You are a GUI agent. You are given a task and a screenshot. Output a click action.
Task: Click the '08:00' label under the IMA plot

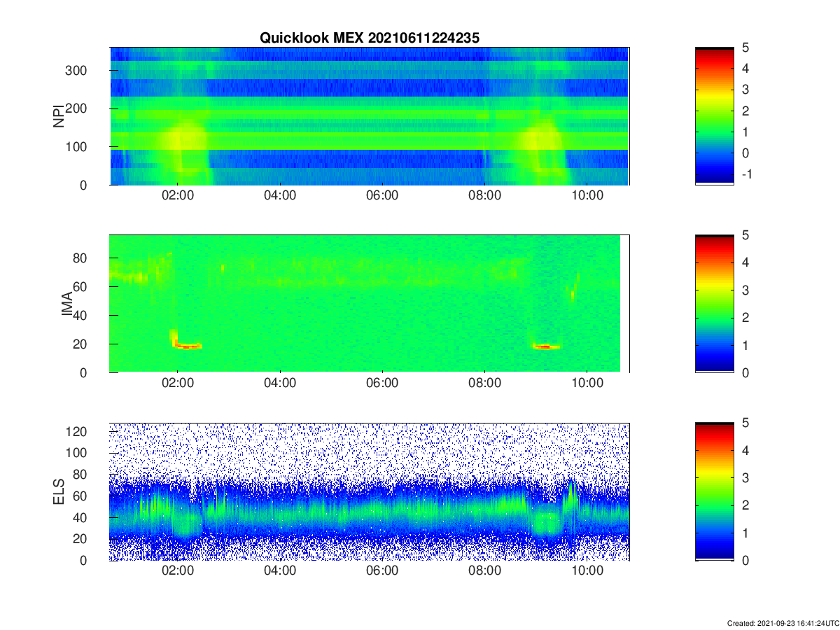click(x=484, y=384)
